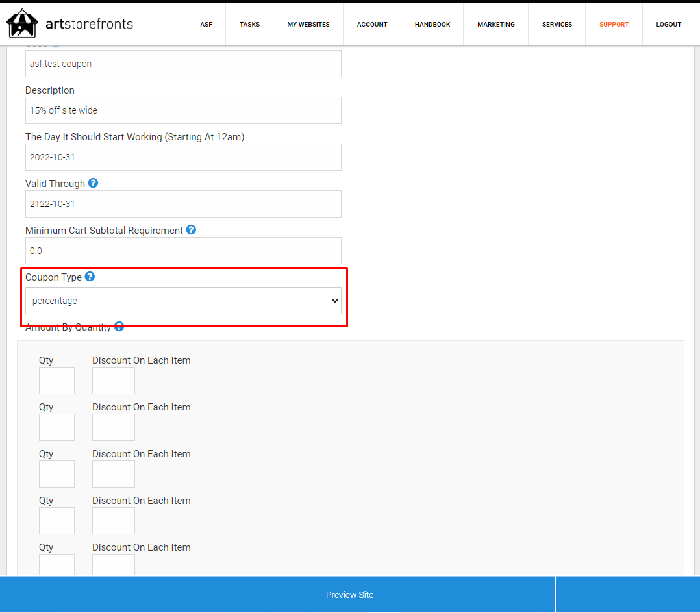
Task: Click the Minimum Cart Subtotal help icon
Action: 191,230
